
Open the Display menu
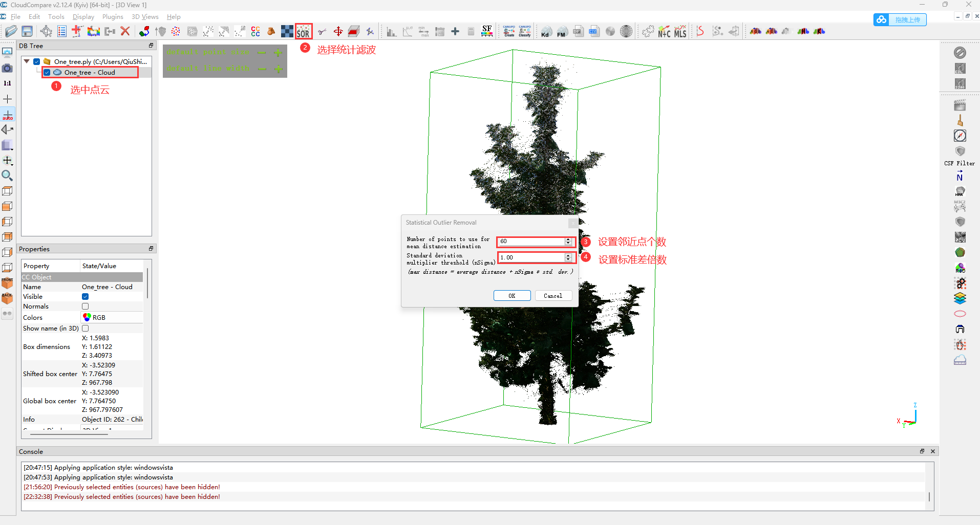(x=83, y=16)
